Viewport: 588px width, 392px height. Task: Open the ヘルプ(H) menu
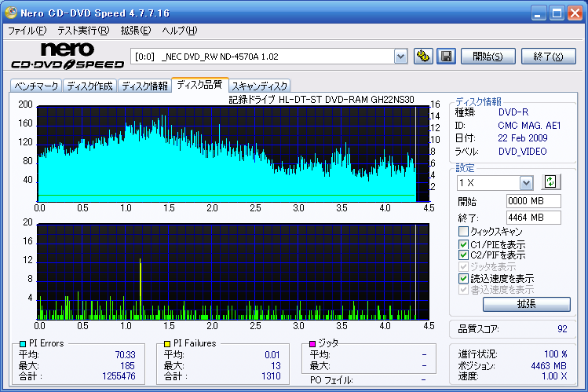(179, 31)
